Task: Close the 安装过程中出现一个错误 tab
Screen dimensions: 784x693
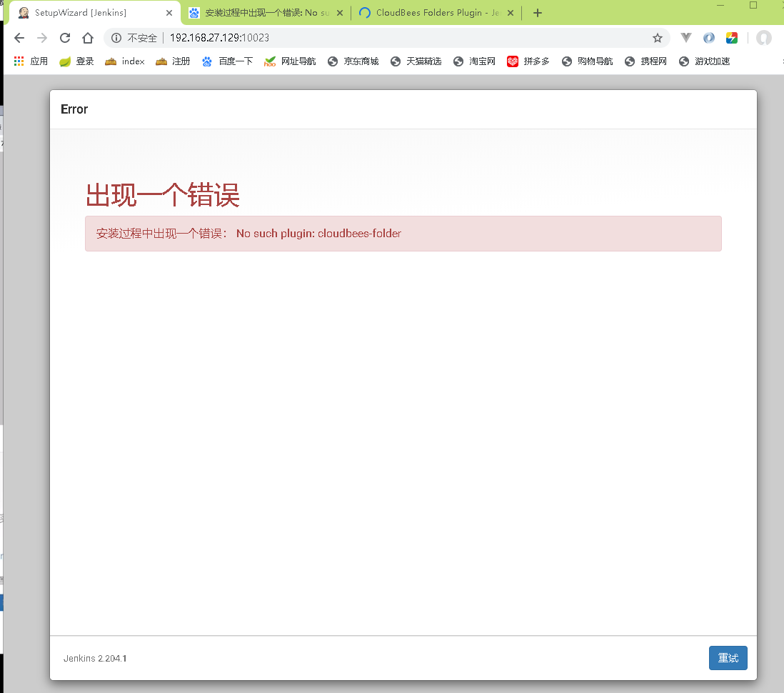Action: [x=340, y=13]
